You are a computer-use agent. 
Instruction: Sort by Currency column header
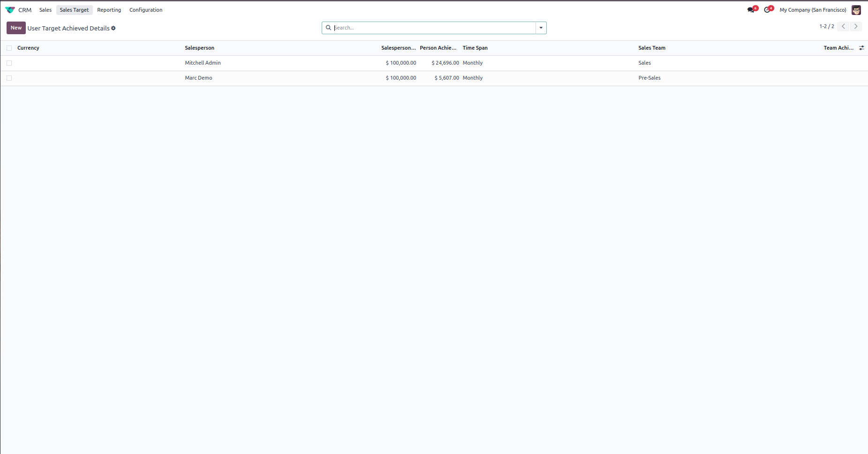(x=28, y=48)
